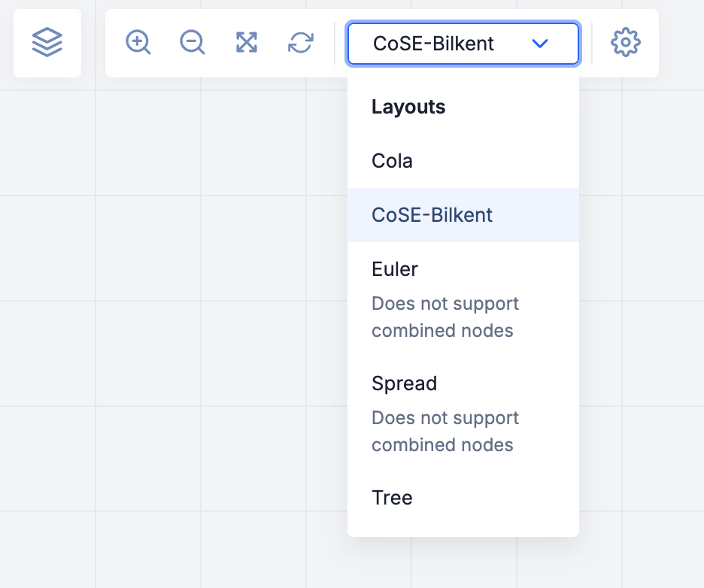This screenshot has width=704, height=588.
Task: Click the Layouts header label
Action: pos(408,107)
